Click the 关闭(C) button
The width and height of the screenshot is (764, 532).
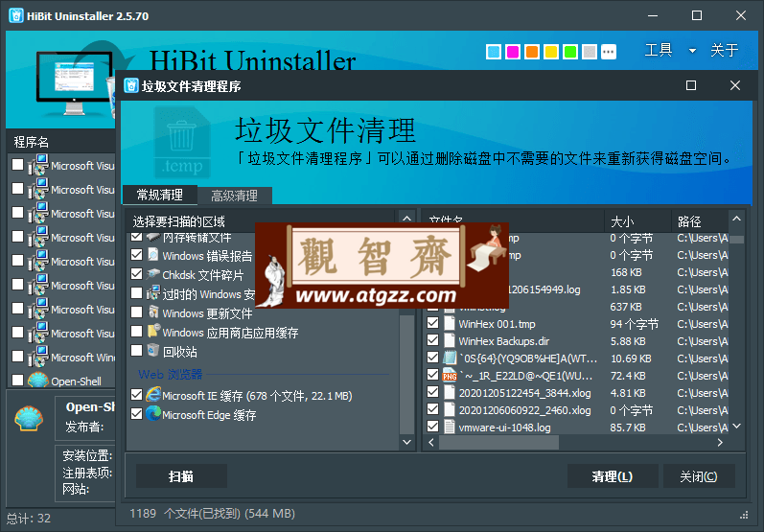pos(699,476)
